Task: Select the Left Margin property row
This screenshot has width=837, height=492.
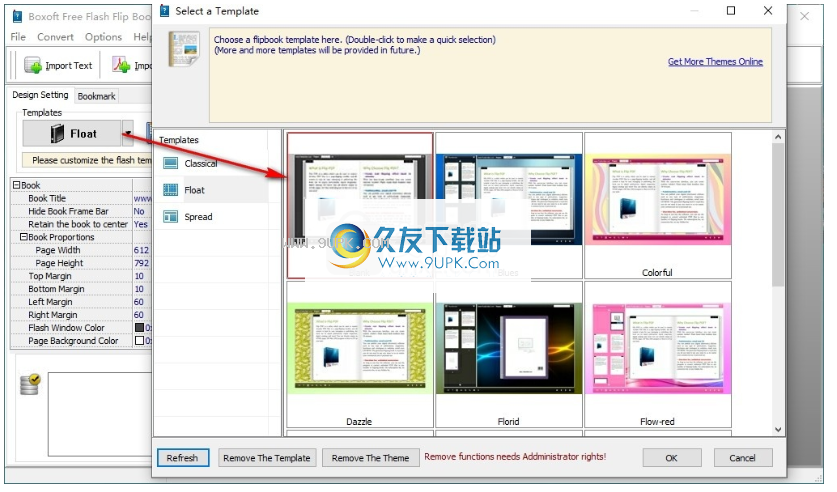Action: click(x=81, y=301)
